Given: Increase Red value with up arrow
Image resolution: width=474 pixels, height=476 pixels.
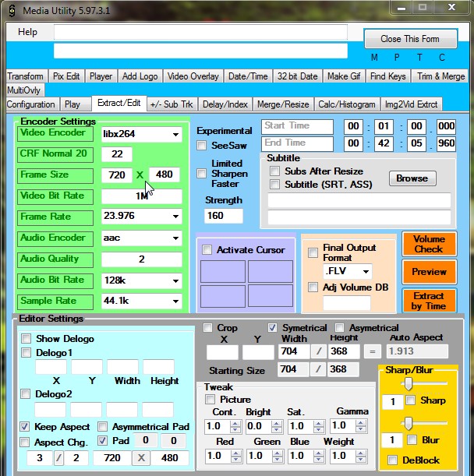Looking at the screenshot, I should 236,453.
